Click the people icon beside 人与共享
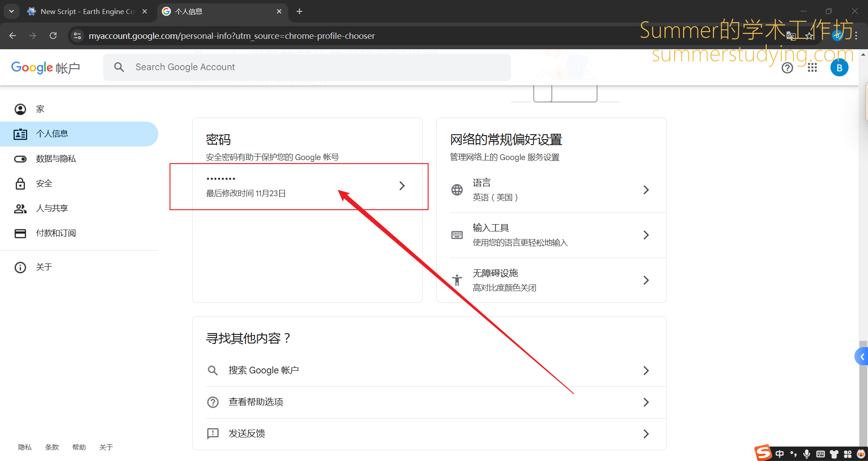The image size is (868, 461). pos(20,208)
